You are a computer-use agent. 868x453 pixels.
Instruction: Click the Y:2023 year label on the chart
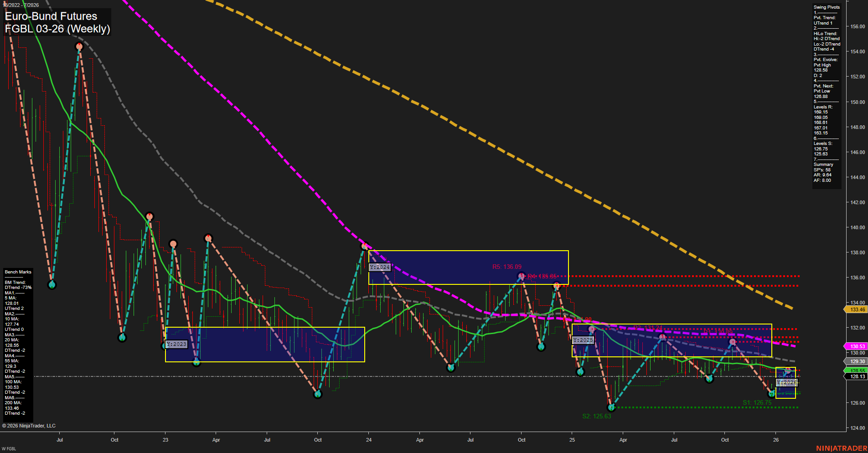click(x=176, y=344)
